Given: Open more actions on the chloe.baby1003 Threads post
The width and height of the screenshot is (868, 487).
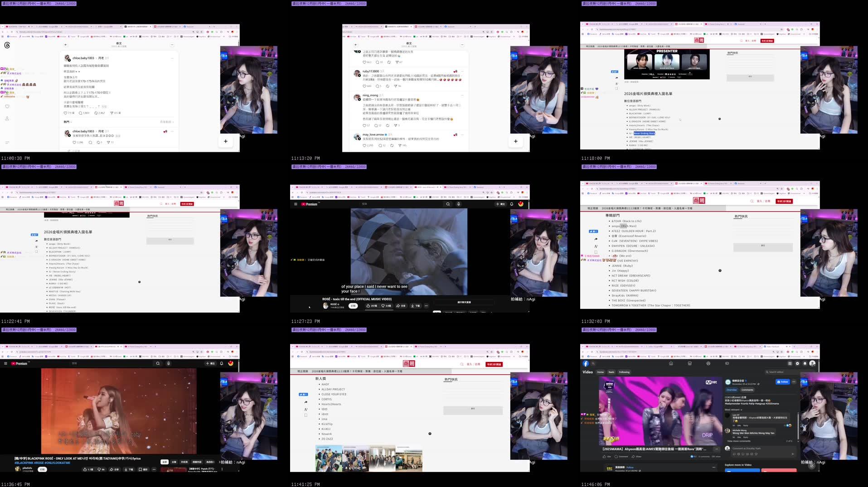Looking at the screenshot, I should (172, 58).
